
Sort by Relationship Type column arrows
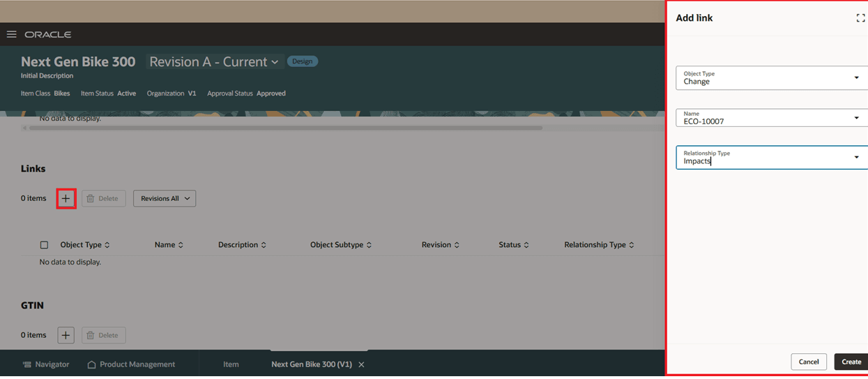coord(632,245)
